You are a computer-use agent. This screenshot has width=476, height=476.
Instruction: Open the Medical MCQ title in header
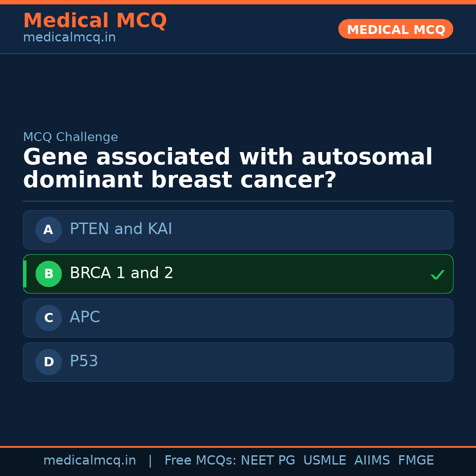click(x=95, y=21)
